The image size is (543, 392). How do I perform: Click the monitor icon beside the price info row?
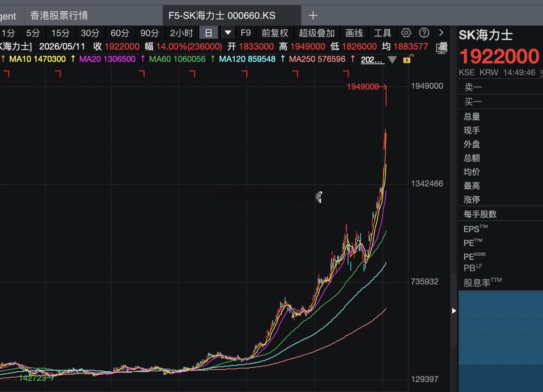click(x=442, y=48)
